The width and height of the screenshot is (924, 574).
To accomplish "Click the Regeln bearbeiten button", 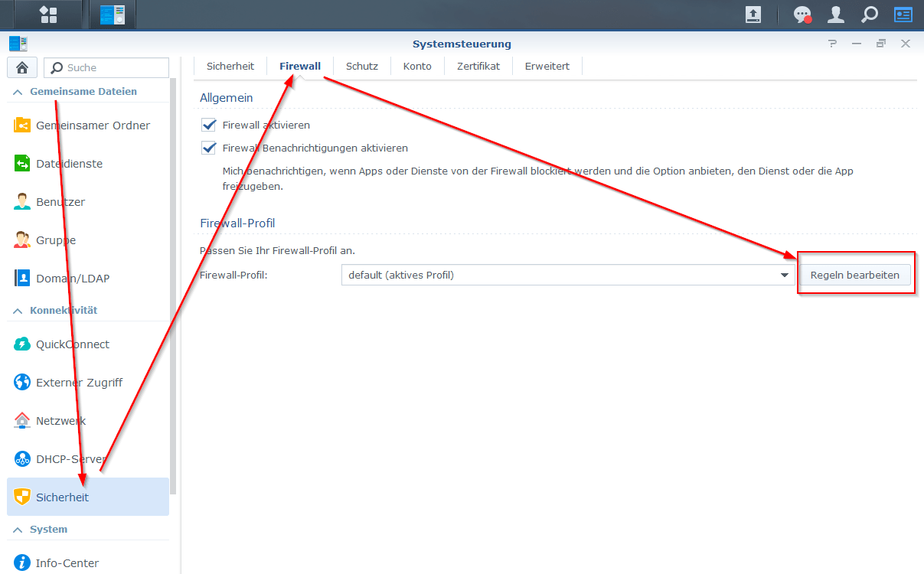I will 855,274.
